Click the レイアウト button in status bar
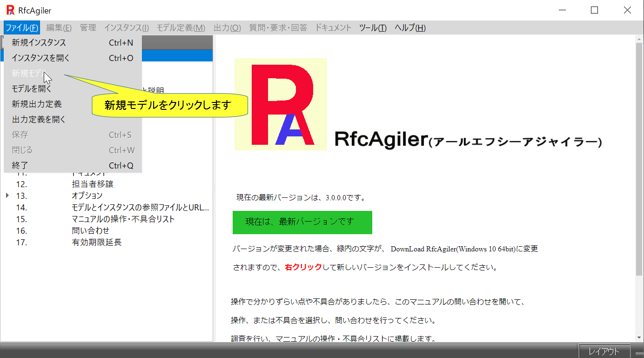 pyautogui.click(x=604, y=351)
